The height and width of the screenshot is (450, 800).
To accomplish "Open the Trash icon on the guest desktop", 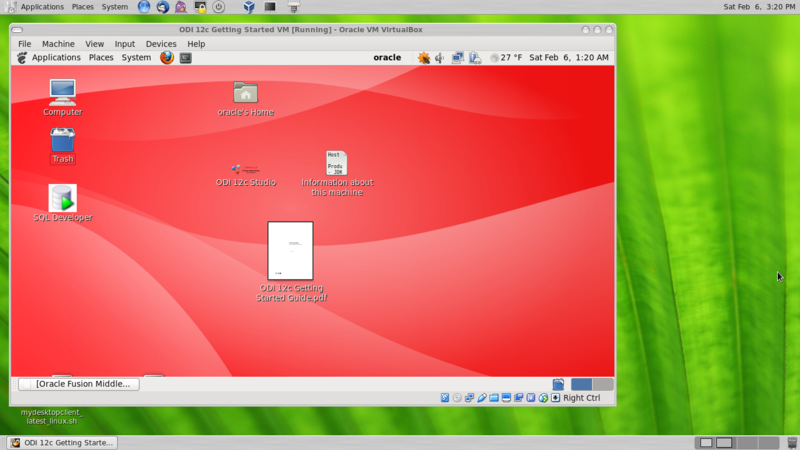I will 62,145.
